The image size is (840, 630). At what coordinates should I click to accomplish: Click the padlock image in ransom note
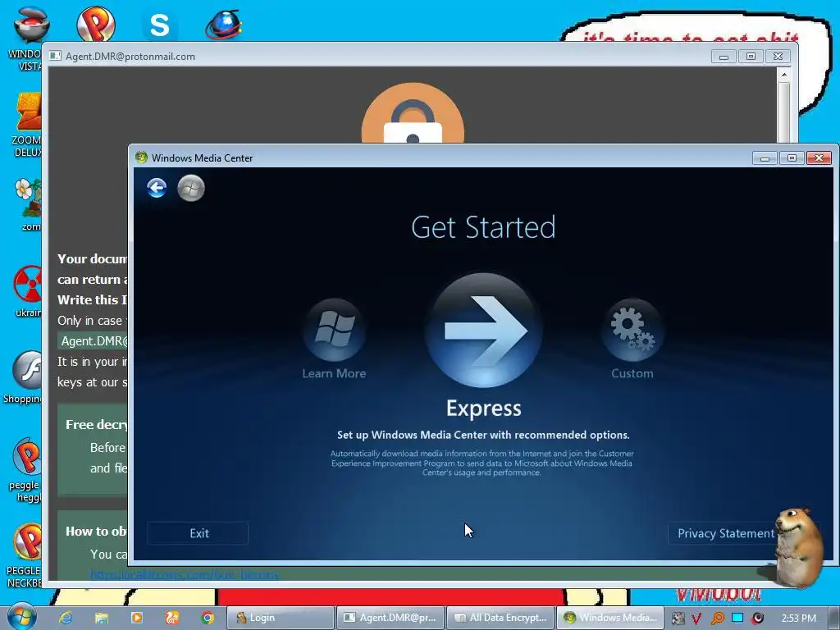pos(413,113)
